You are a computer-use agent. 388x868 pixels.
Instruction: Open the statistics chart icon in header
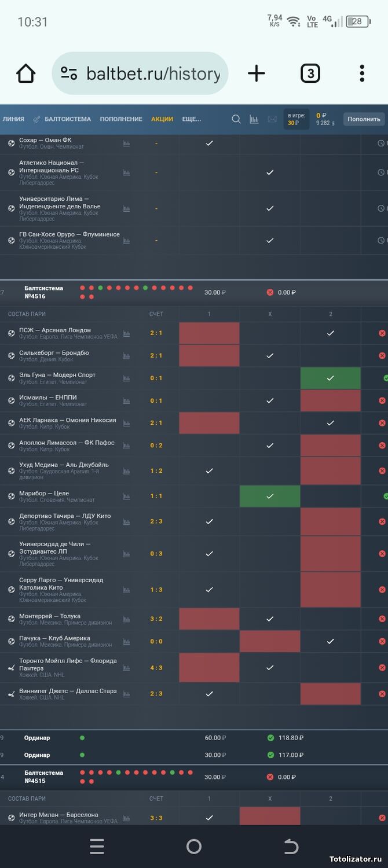point(254,119)
